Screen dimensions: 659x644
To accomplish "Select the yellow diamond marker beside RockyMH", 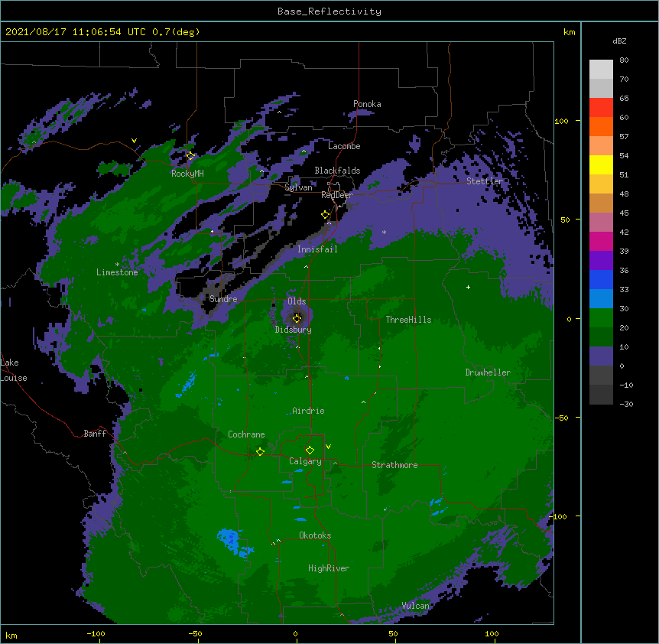I will 190,156.
